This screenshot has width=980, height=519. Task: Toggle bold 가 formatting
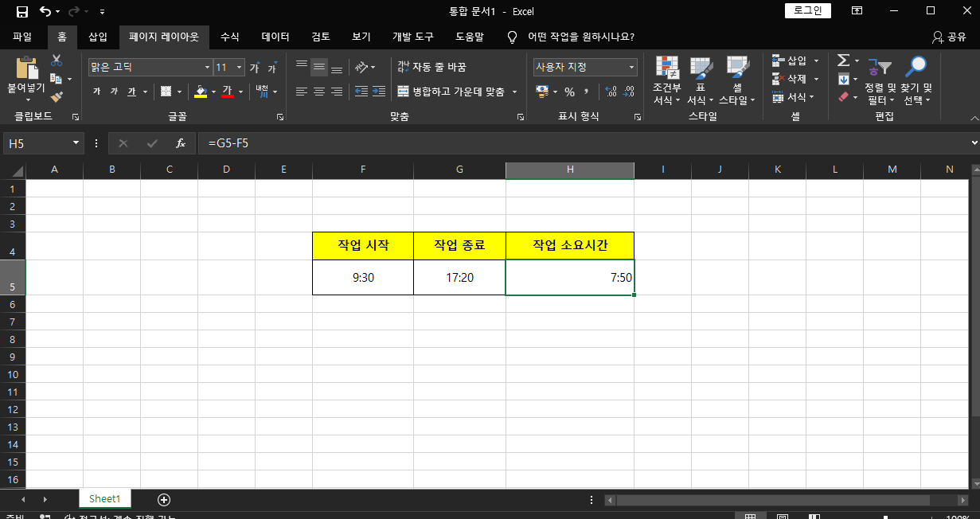96,92
